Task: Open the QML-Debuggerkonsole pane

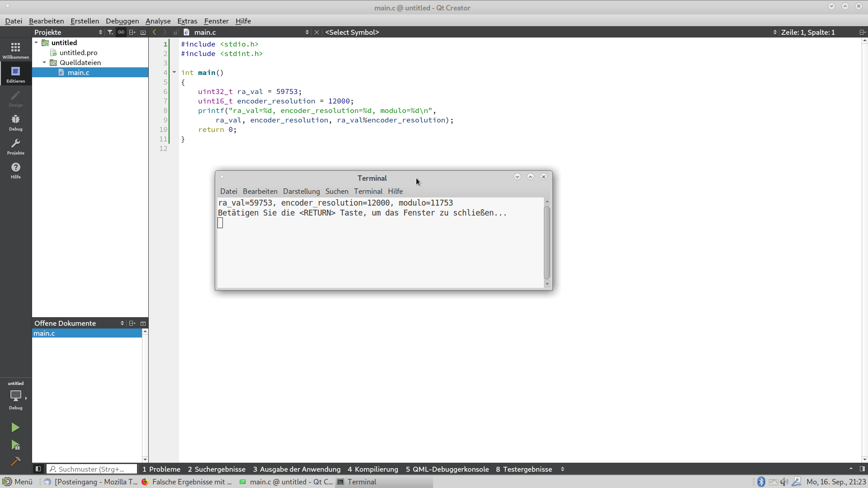Action: (447, 469)
